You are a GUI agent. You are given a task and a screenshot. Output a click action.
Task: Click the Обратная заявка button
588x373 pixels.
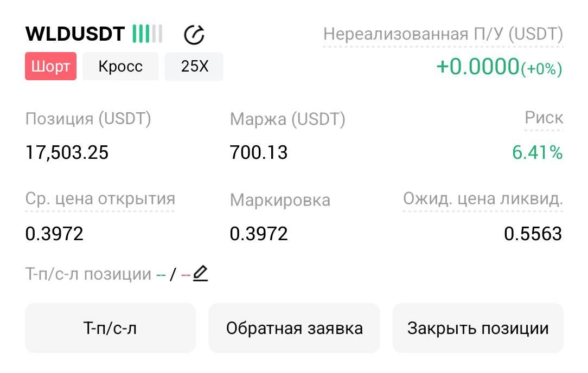click(294, 328)
